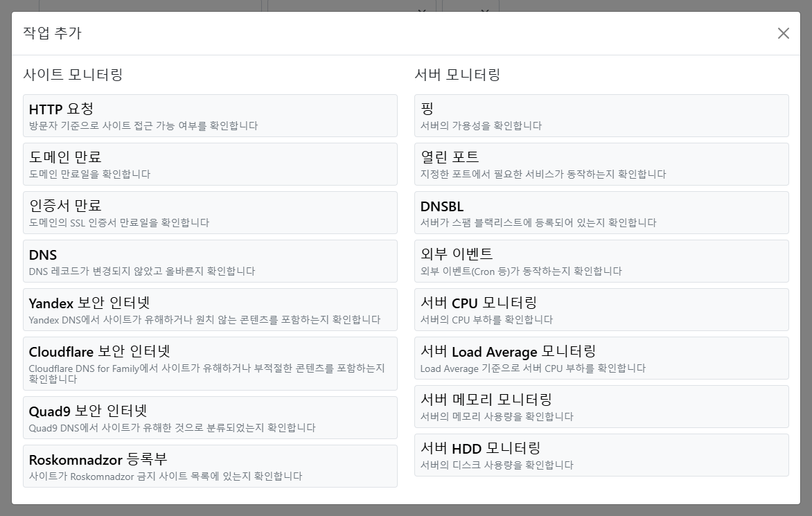Choose the 서버 메모리 모니터링 task
Viewport: 812px width, 516px height.
(601, 407)
